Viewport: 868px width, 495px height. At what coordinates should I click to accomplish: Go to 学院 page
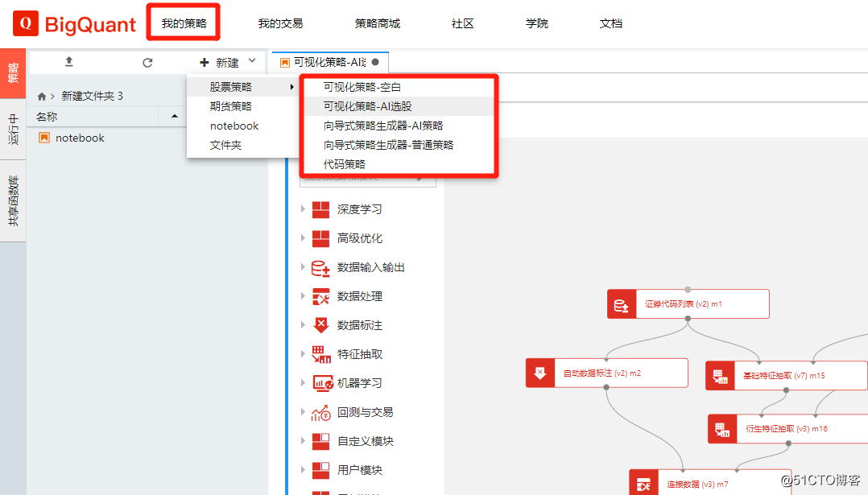point(536,23)
